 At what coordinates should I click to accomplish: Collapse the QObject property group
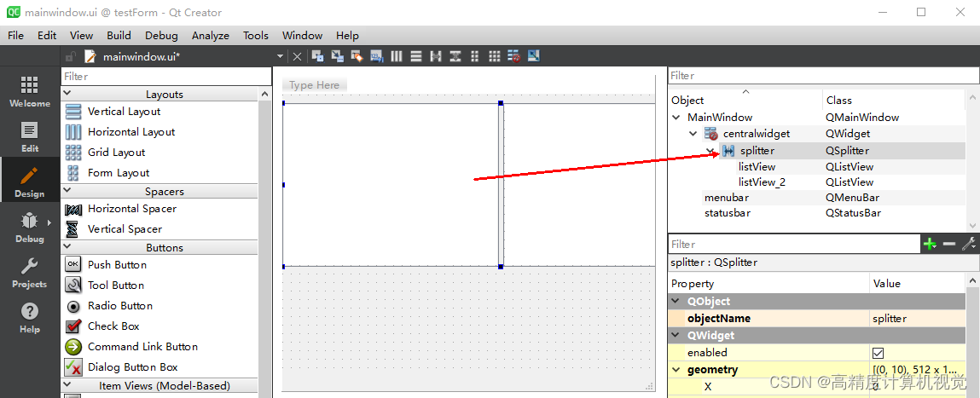pyautogui.click(x=675, y=301)
